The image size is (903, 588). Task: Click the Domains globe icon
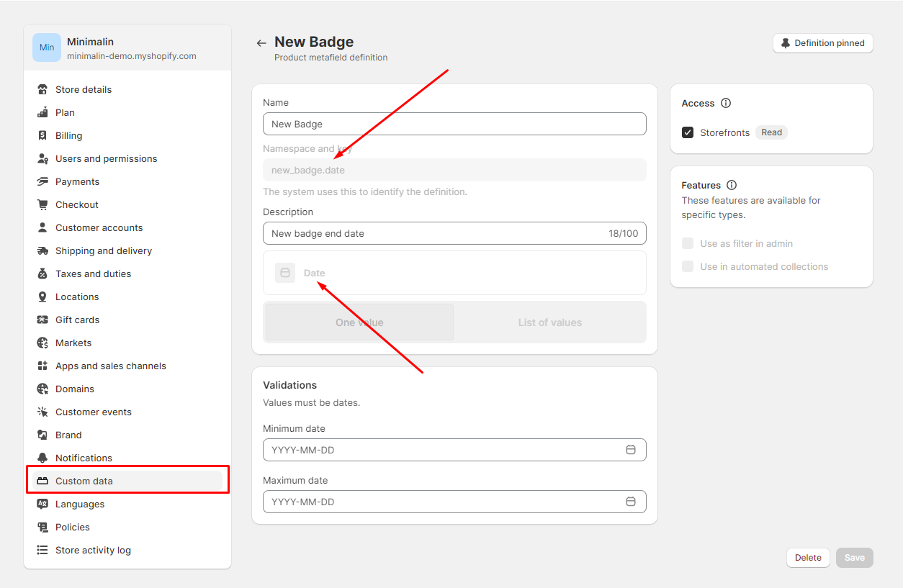point(42,389)
